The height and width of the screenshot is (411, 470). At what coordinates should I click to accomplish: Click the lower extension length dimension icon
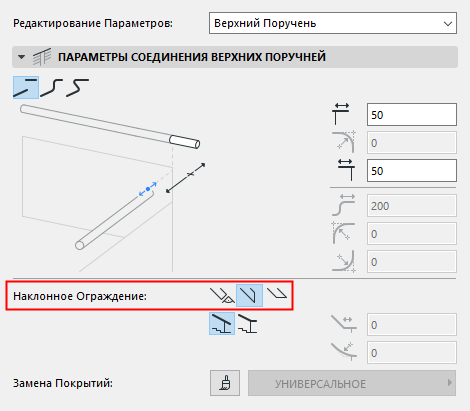tap(345, 170)
